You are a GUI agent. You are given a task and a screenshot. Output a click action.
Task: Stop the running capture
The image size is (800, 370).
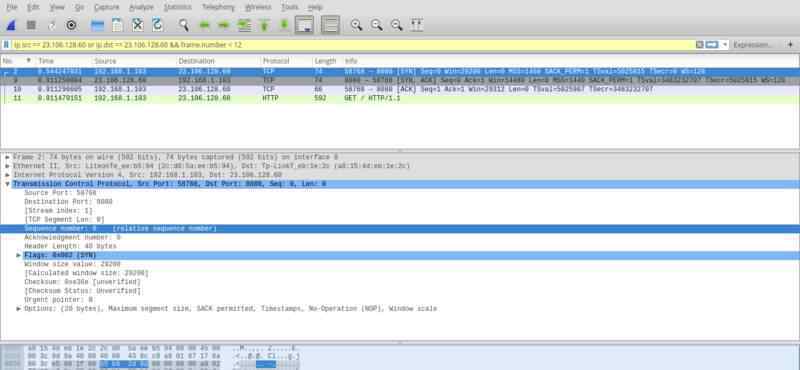(31, 25)
